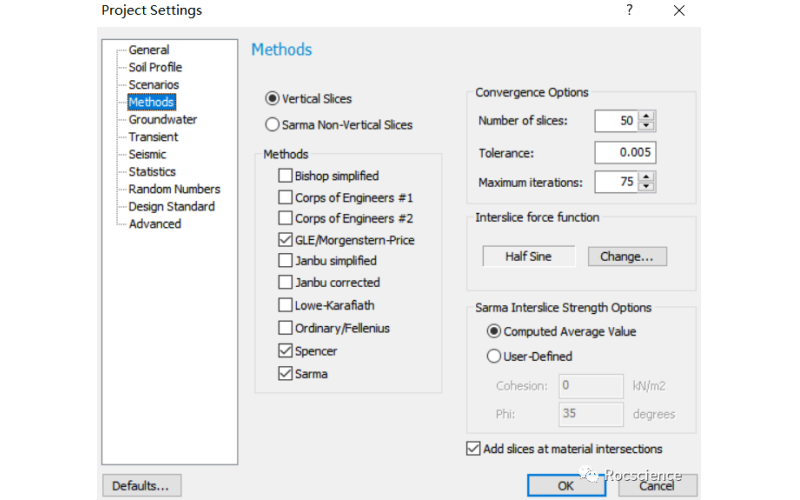Viewport: 800px width, 500px height.
Task: Go to the Seismic settings page
Action: point(147,154)
